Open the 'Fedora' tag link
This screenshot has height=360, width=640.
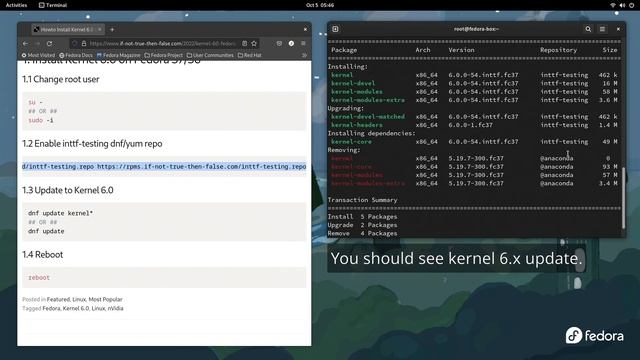tap(51, 309)
